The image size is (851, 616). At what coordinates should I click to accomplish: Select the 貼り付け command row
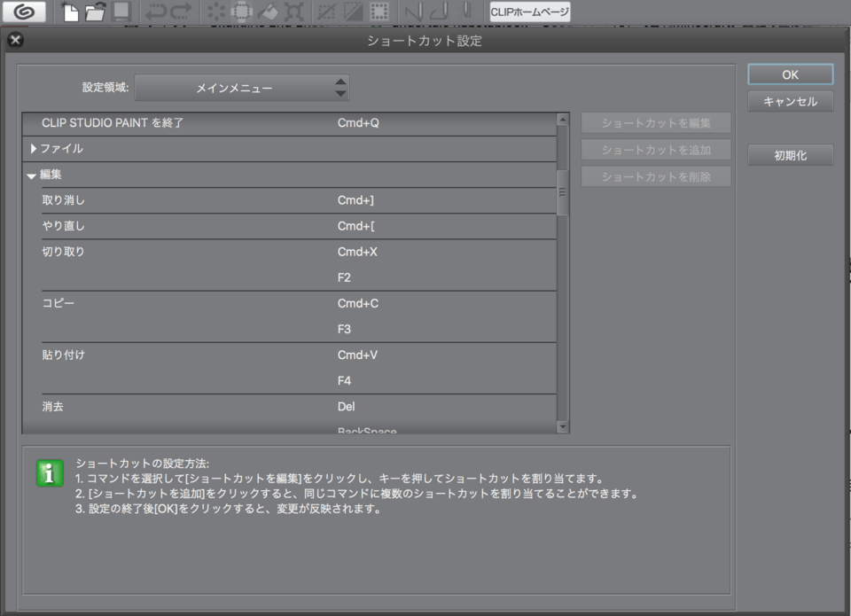pyautogui.click(x=299, y=368)
